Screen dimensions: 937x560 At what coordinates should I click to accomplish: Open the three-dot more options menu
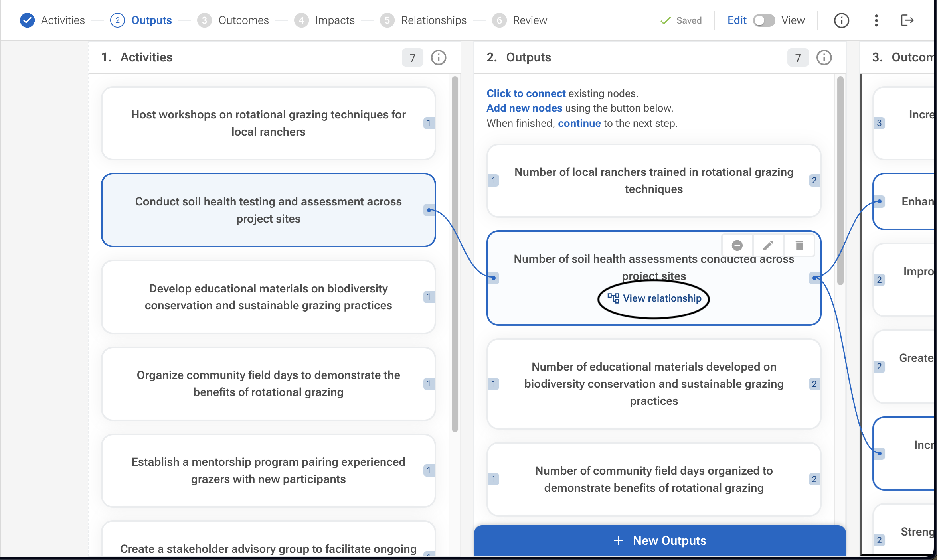[876, 20]
